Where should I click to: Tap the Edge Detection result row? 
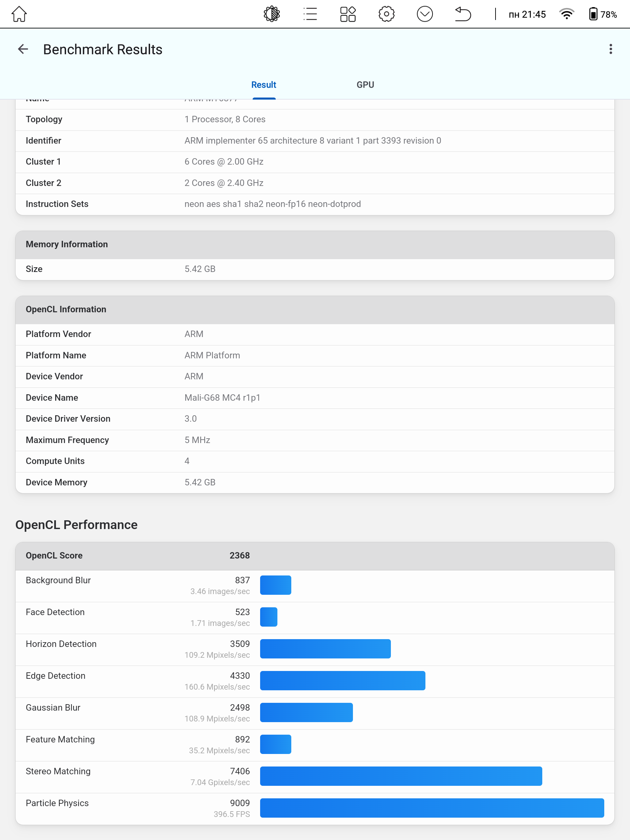tap(315, 681)
